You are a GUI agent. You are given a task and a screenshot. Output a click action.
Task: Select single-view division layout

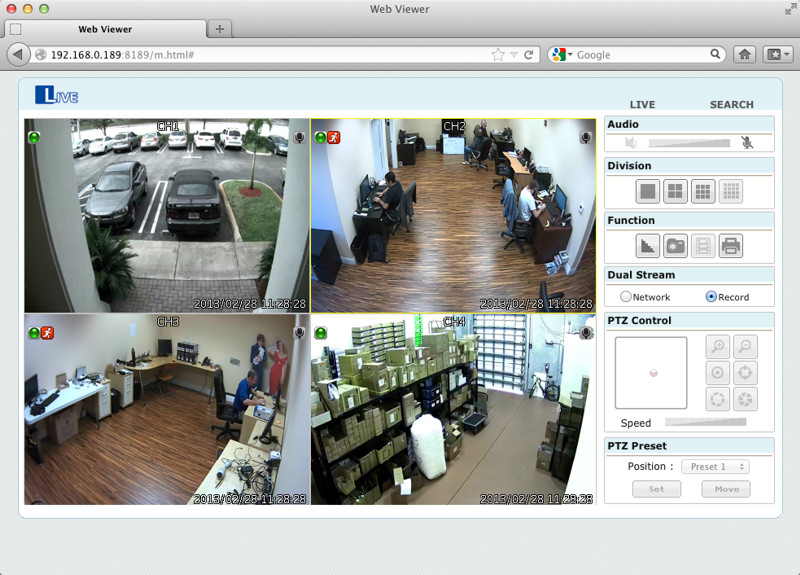point(648,191)
